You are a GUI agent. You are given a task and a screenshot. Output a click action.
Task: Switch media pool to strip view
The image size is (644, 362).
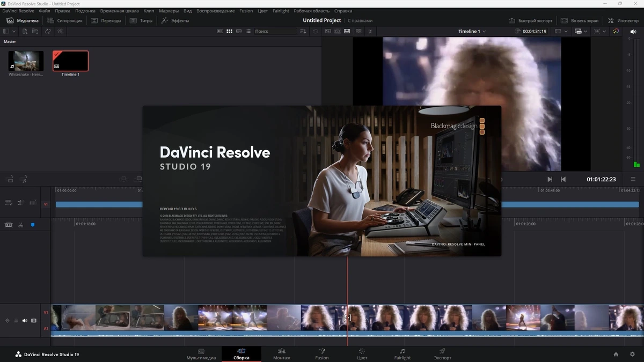coord(239,31)
